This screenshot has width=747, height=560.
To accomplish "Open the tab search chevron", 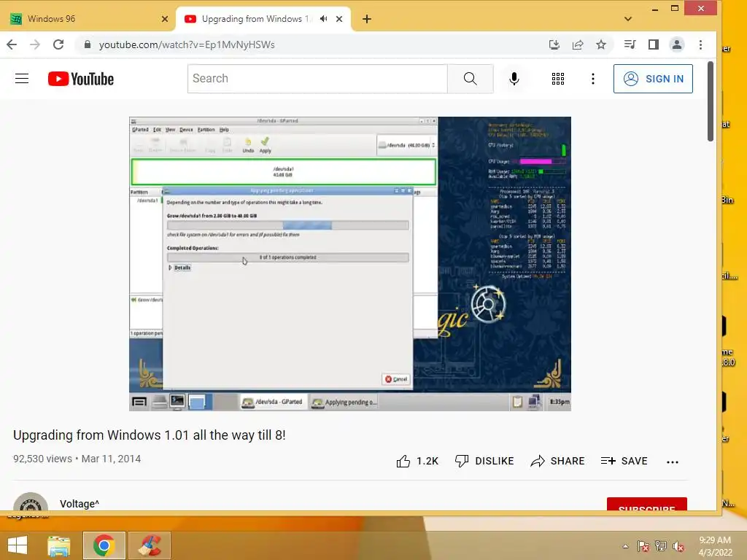I will 628,19.
